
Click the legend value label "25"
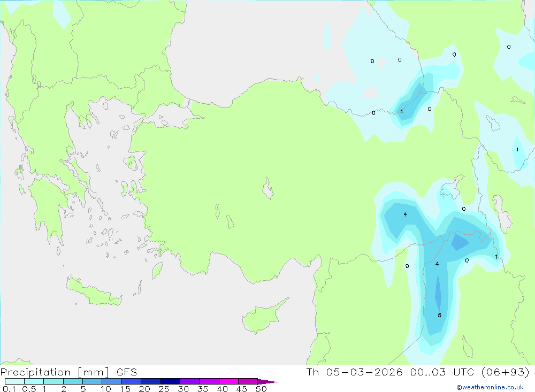164,389
